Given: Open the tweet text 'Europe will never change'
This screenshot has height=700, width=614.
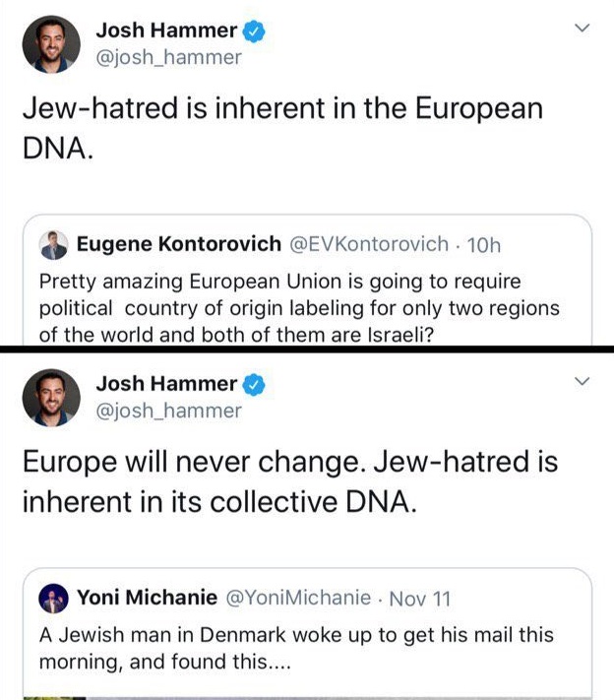Looking at the screenshot, I should click(290, 481).
